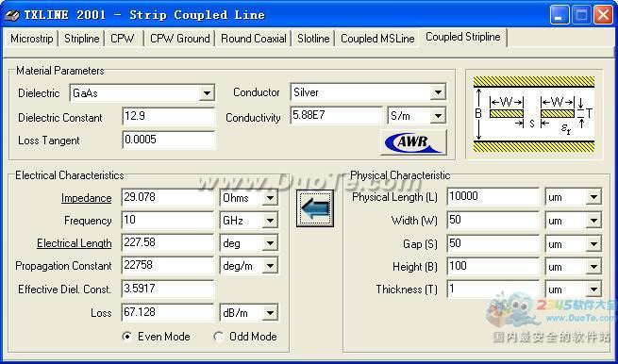The image size is (618, 364).
Task: Click the left arrow synthesize button
Action: pos(315,208)
